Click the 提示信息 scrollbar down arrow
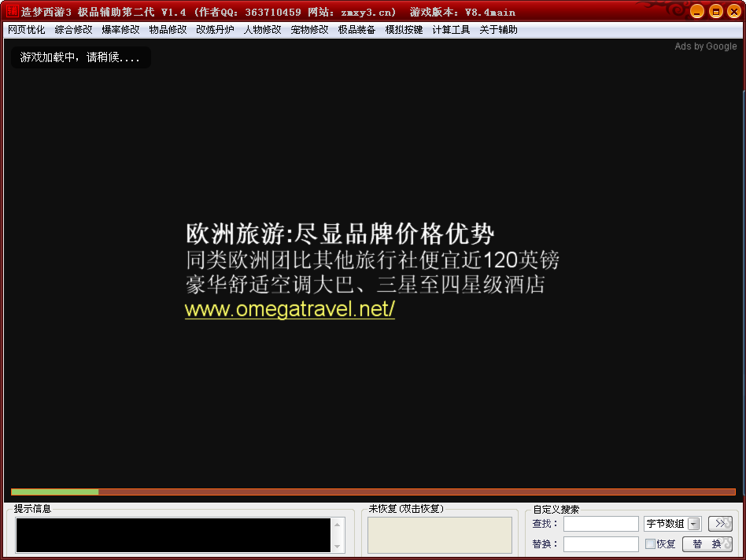Image resolution: width=746 pixels, height=560 pixels. [338, 547]
